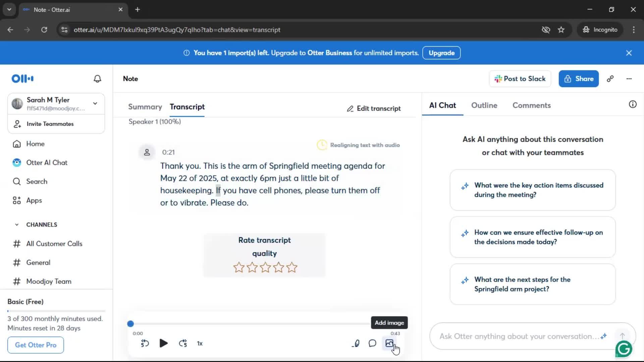Viewport: 644px width, 362px height.
Task: Click the Add image icon
Action: pos(389,343)
